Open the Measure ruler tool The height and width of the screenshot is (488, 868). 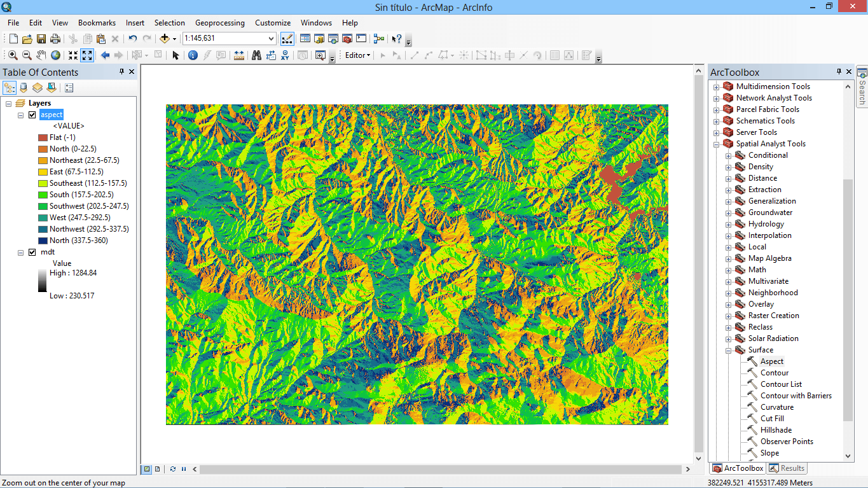(x=239, y=55)
